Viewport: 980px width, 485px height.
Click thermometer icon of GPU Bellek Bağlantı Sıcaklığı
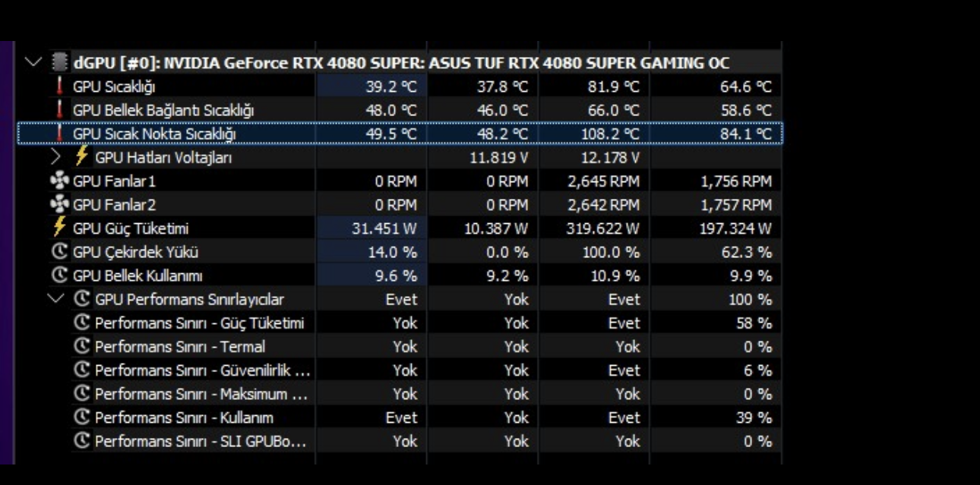60,110
